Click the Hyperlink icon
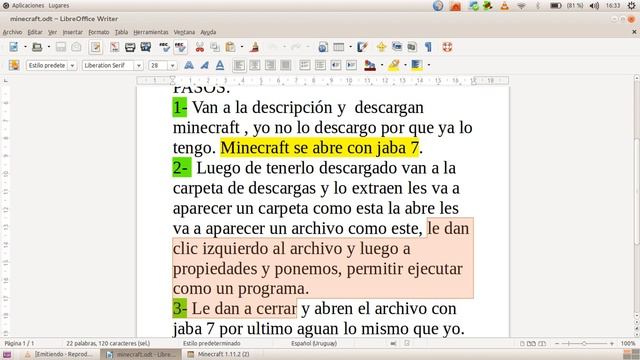Screen dimensions: 640x360 (x=323, y=47)
